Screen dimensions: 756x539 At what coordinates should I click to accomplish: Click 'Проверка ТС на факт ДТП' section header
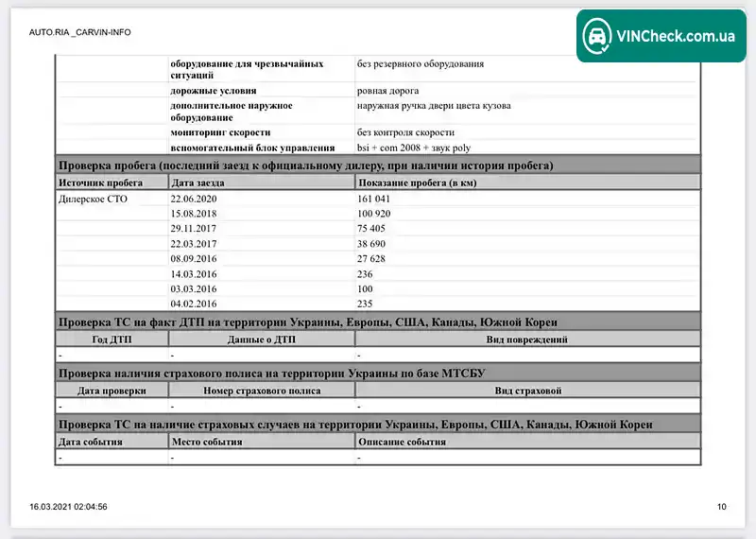(378, 322)
